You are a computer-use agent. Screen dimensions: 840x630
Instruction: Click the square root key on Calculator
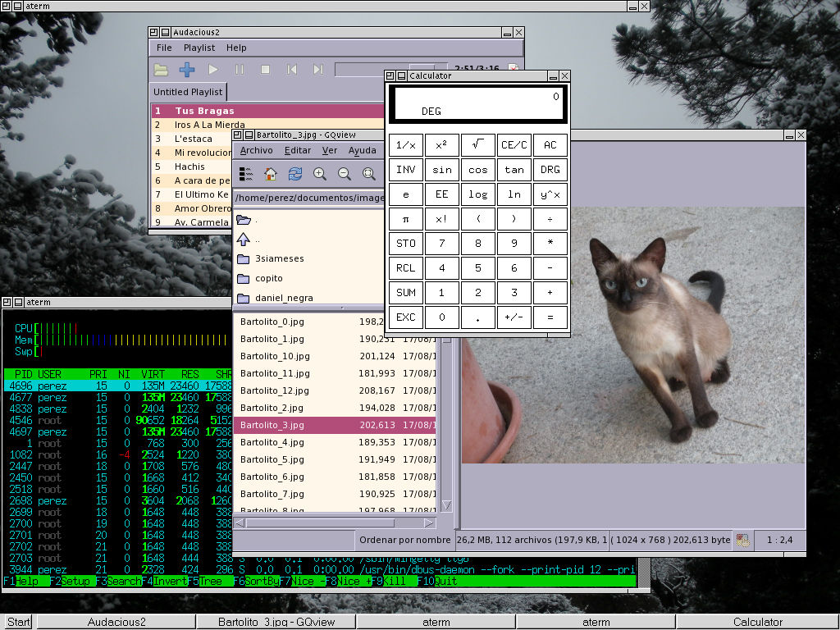(x=478, y=145)
